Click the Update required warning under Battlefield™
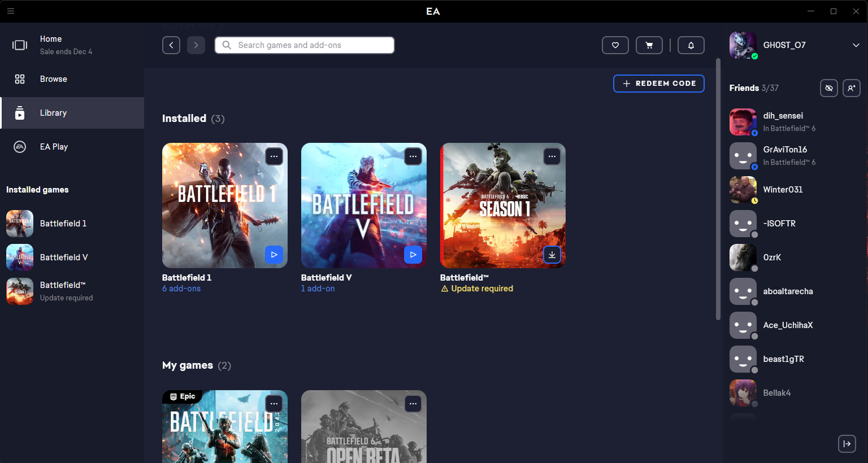Viewport: 868px width, 463px height. coord(477,289)
